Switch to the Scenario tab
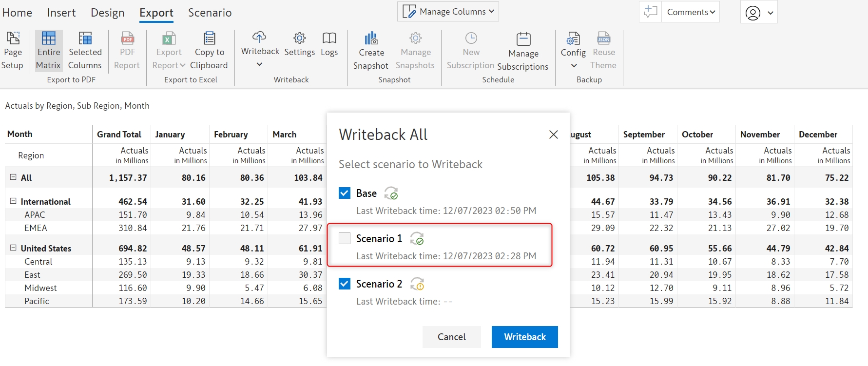The width and height of the screenshot is (868, 366). click(x=210, y=13)
